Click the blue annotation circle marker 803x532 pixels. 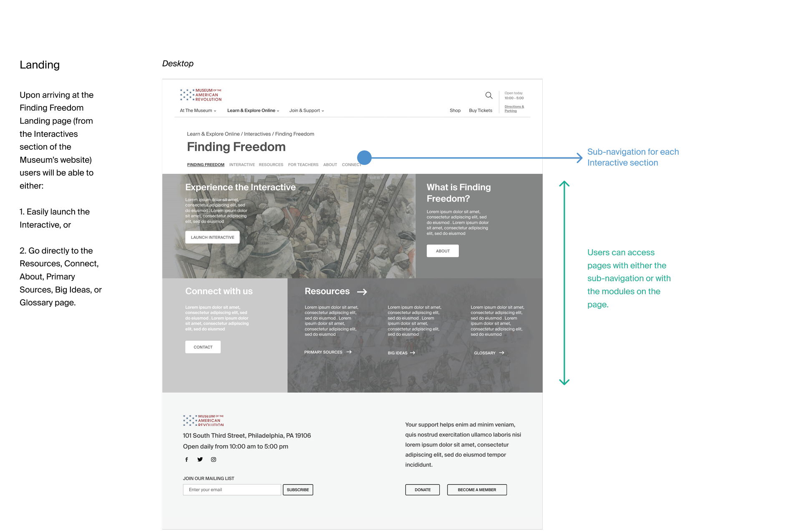click(x=364, y=158)
